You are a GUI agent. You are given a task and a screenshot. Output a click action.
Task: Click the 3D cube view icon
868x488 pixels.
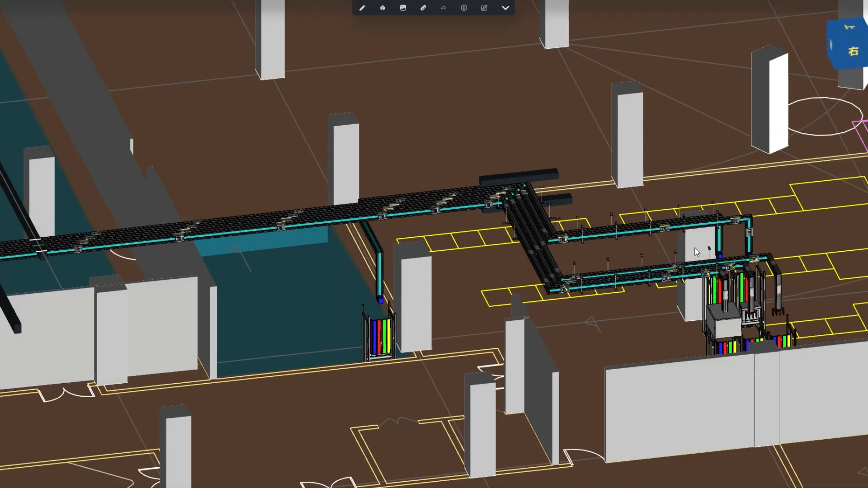pyautogui.click(x=382, y=8)
